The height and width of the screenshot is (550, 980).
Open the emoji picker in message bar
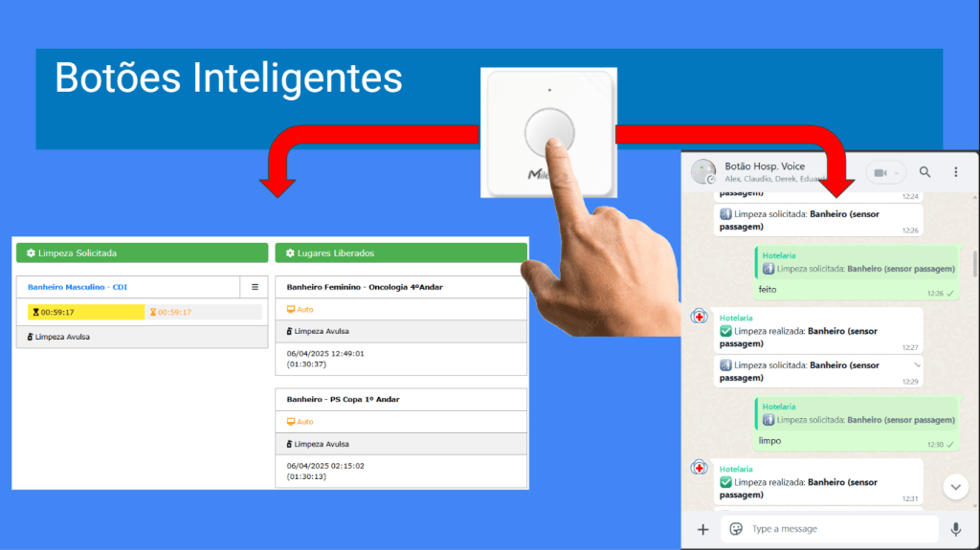click(736, 529)
